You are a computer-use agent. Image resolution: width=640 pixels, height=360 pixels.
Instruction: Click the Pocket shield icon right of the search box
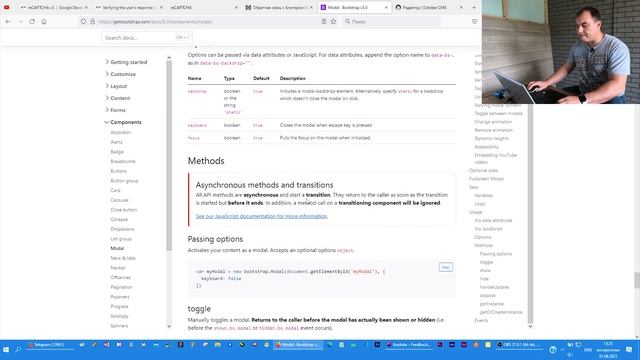coord(474,21)
